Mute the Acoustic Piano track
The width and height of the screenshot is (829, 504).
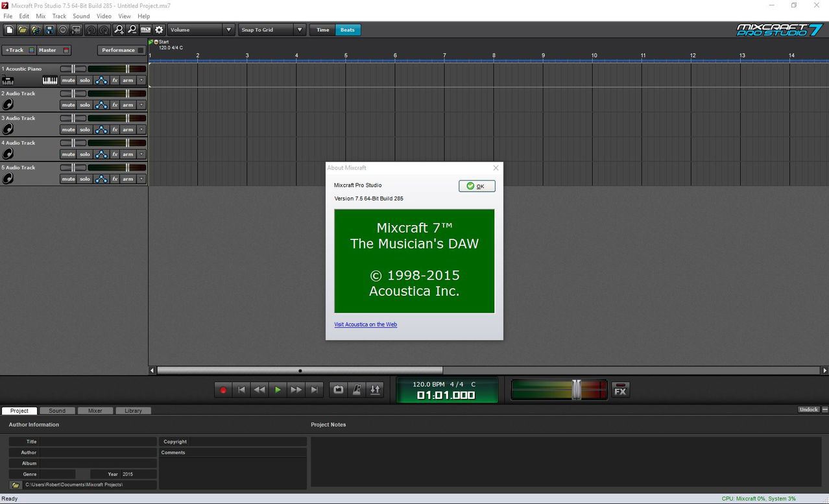click(68, 80)
